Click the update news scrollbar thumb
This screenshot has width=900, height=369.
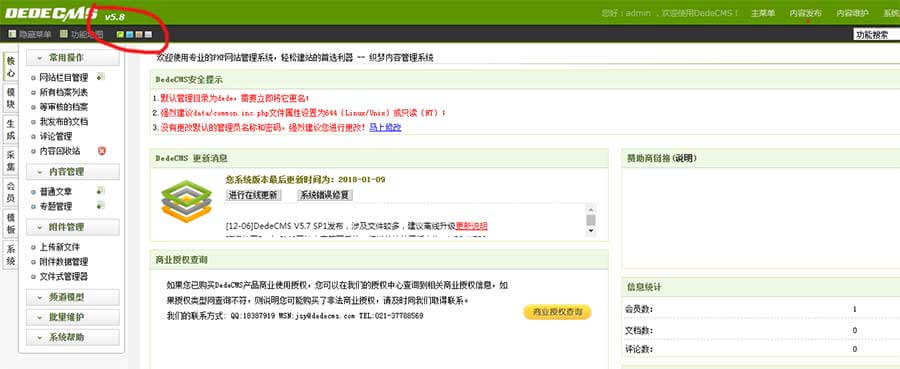tap(591, 220)
